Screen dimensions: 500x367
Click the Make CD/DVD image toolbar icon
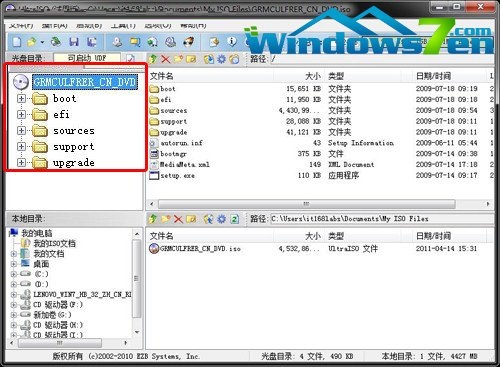click(117, 42)
